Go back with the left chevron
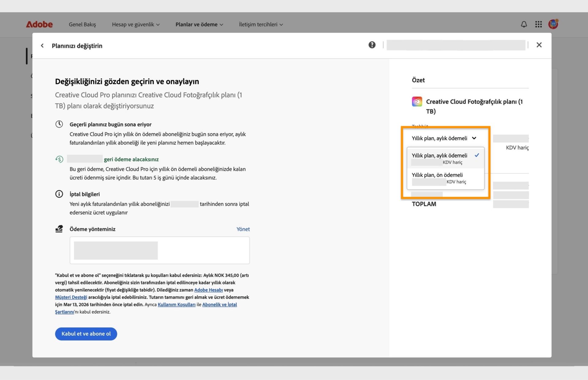 42,46
